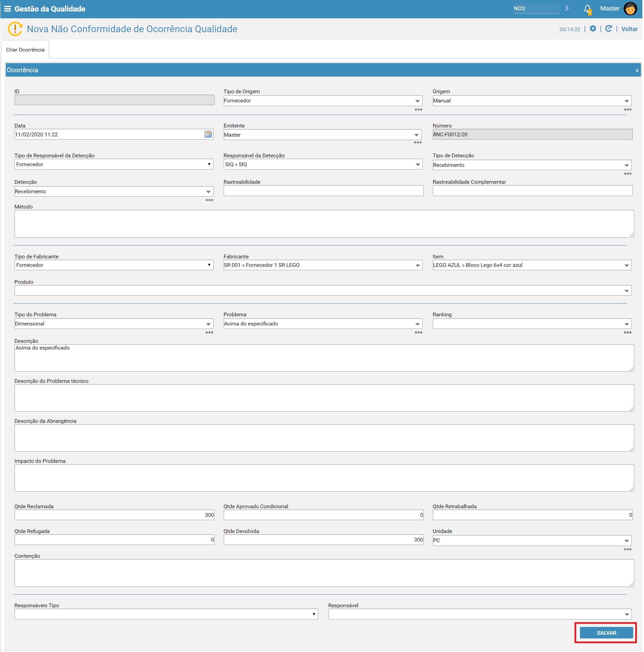
Task: Click the Gestão da Qualidade title
Action: 50,9
